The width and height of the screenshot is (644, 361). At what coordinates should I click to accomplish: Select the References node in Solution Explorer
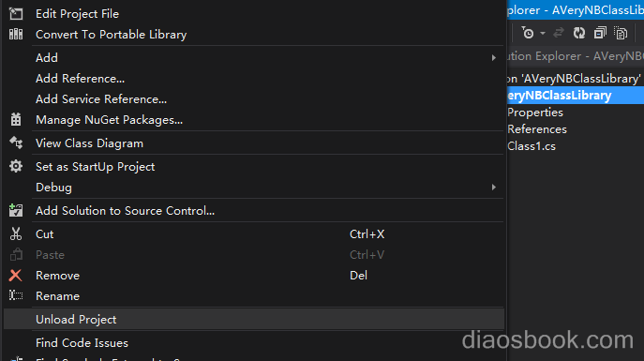click(x=537, y=129)
